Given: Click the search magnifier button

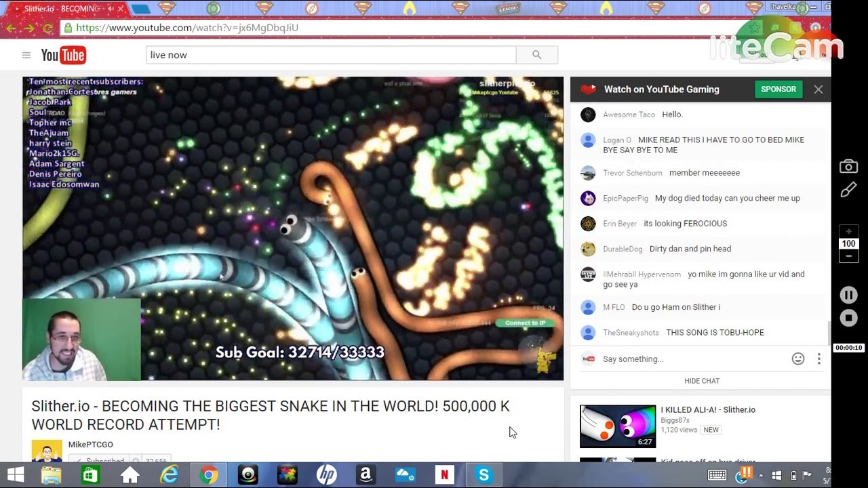Looking at the screenshot, I should pos(536,55).
